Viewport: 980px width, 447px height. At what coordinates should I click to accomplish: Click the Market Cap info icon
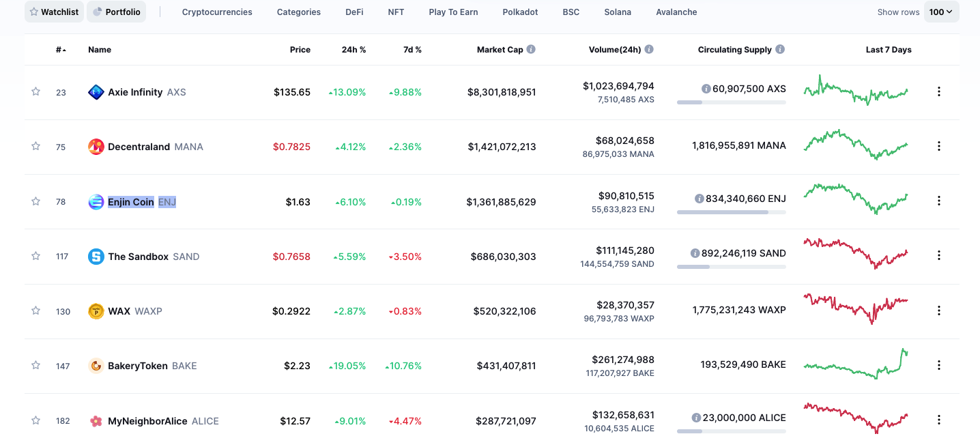[531, 49]
